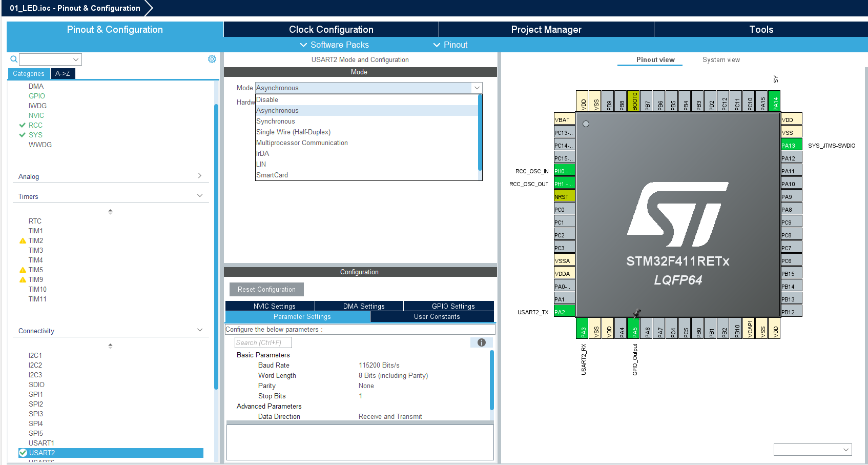868x465 pixels.
Task: Choose LIN from the Mode list
Action: pyautogui.click(x=367, y=164)
